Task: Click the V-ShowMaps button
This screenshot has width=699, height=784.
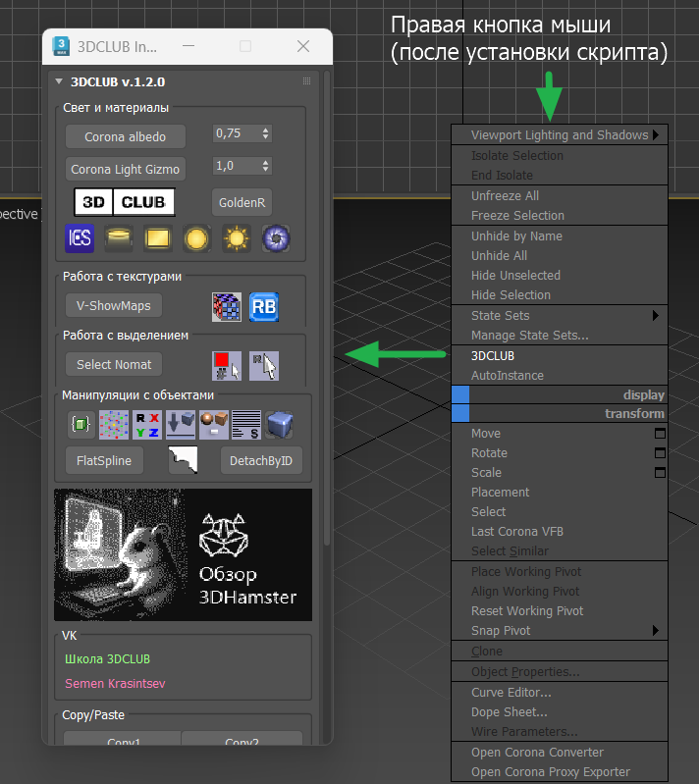Action: [114, 305]
